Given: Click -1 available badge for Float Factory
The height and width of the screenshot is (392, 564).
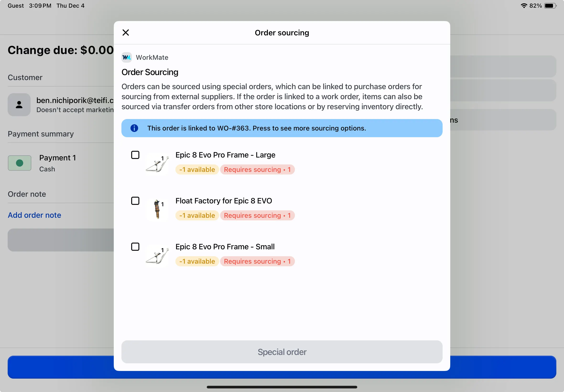Looking at the screenshot, I should 197,215.
